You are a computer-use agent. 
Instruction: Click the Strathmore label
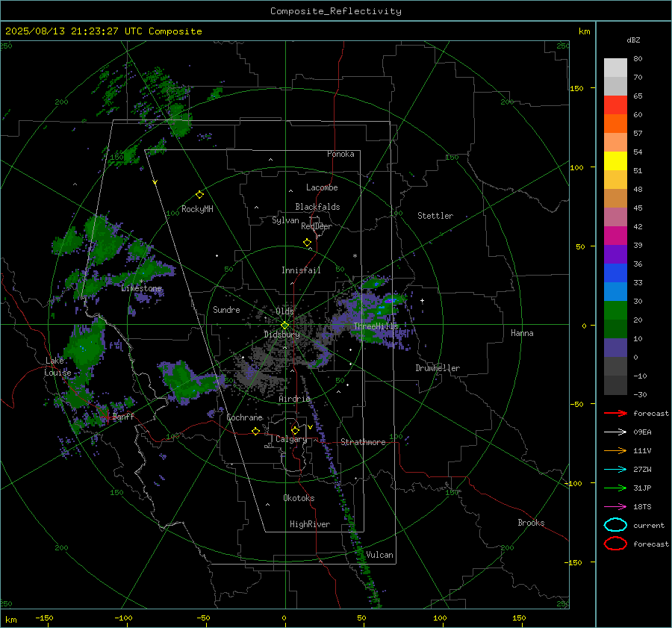tap(363, 442)
